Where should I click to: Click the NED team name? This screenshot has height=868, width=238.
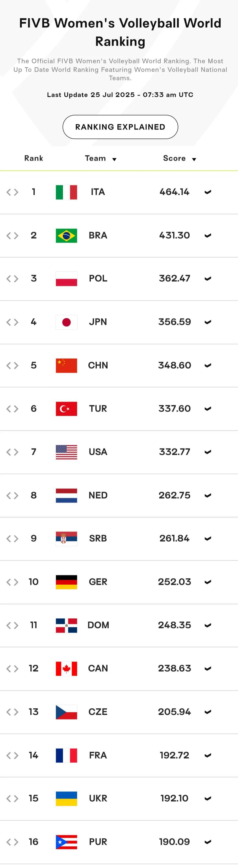pyautogui.click(x=98, y=495)
